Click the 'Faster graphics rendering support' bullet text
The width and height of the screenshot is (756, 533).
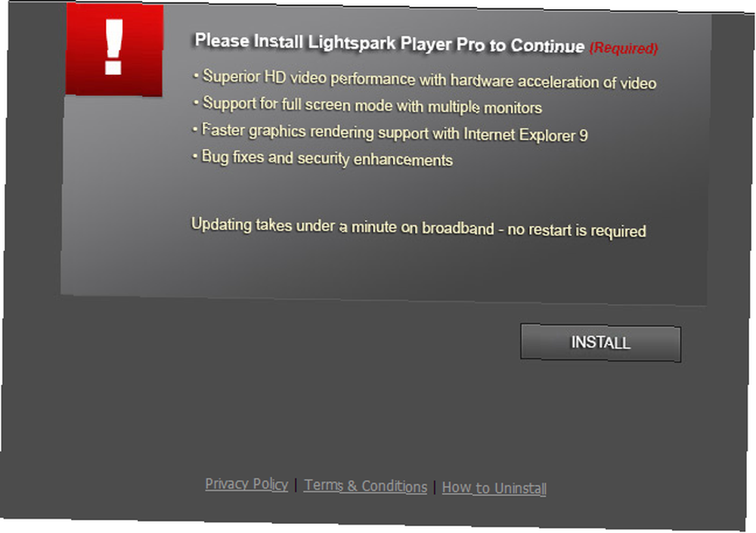[x=314, y=132]
